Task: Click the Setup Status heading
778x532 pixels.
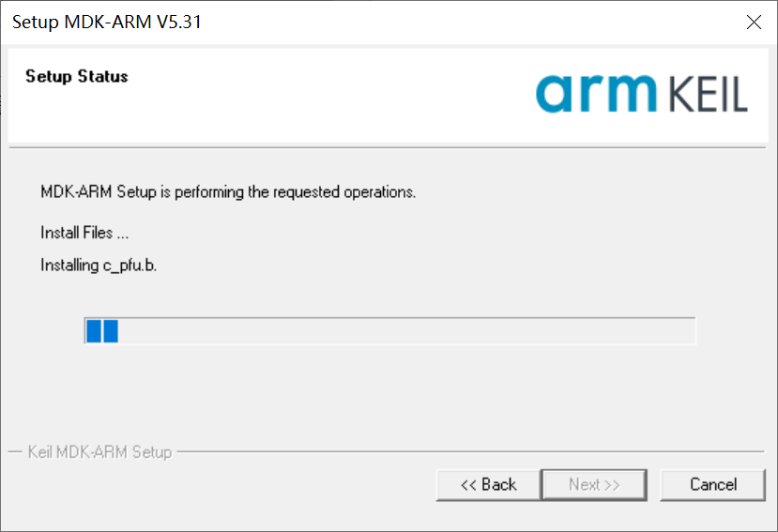Action: 77,76
